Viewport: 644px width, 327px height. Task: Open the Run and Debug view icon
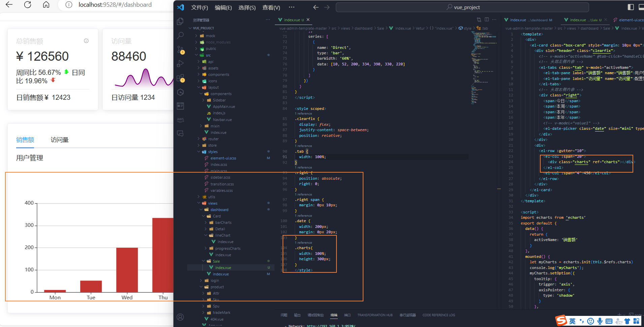[x=180, y=64]
